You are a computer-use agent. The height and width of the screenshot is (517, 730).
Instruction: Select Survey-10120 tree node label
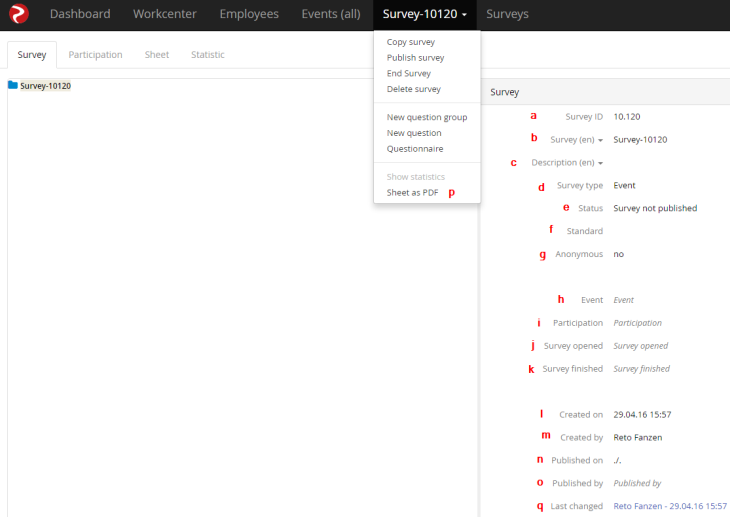click(x=46, y=86)
